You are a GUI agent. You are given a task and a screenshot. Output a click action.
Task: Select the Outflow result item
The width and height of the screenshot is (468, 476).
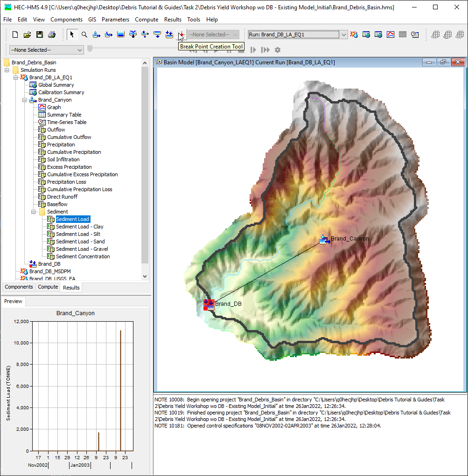click(x=56, y=130)
